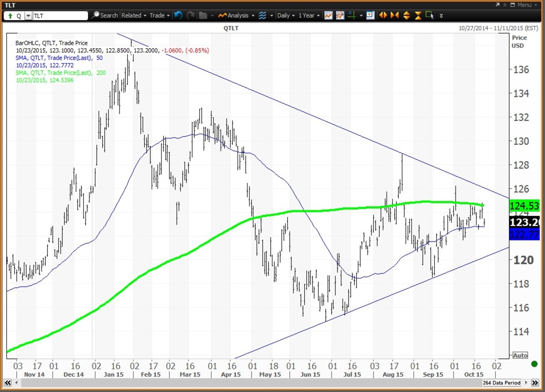Select the green crosshair tool icon
The width and height of the screenshot is (545, 392).
(352, 15)
